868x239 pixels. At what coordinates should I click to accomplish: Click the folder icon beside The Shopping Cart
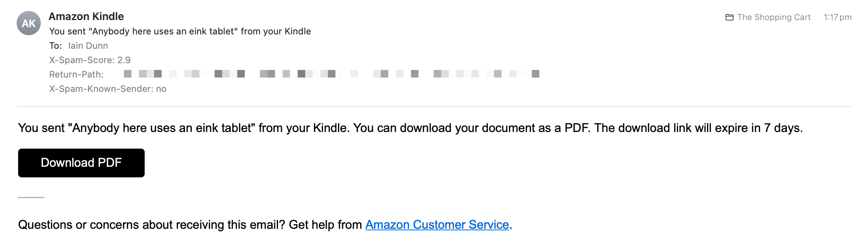point(729,17)
